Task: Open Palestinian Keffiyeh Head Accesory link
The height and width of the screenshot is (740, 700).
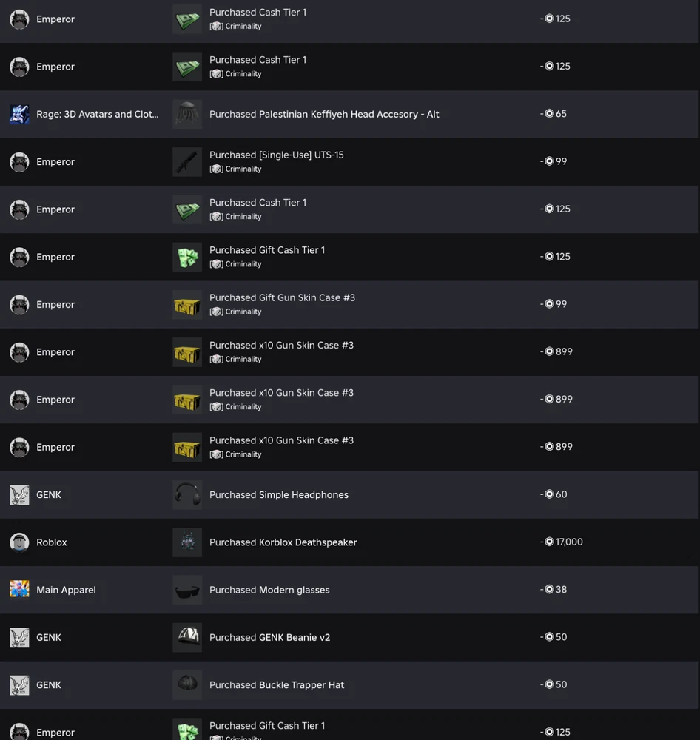Action: pyautogui.click(x=349, y=115)
